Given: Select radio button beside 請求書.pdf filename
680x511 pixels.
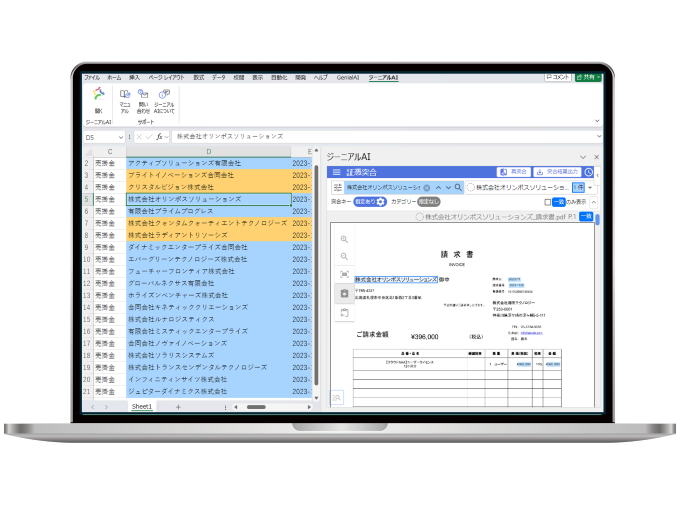Looking at the screenshot, I should point(419,216).
